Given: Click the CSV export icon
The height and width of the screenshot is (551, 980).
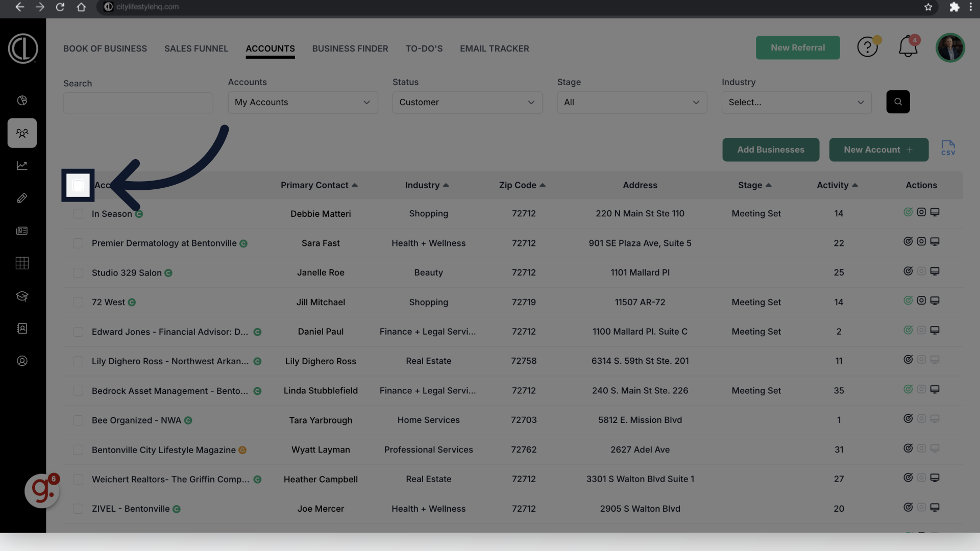Looking at the screenshot, I should pos(948,148).
